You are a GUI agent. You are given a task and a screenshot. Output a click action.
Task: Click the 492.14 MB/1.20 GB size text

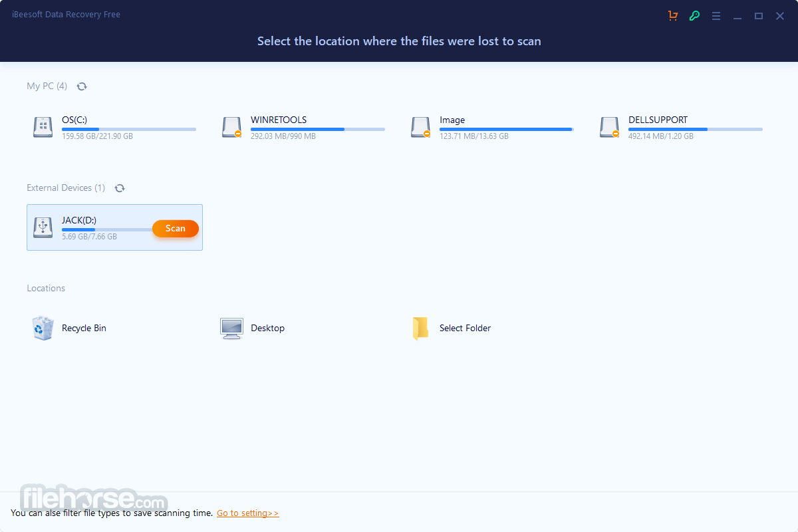coord(661,136)
